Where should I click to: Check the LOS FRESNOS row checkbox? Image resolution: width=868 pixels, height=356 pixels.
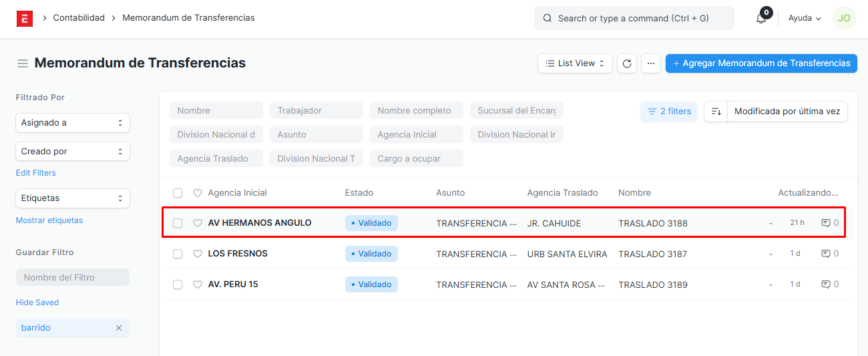[178, 254]
